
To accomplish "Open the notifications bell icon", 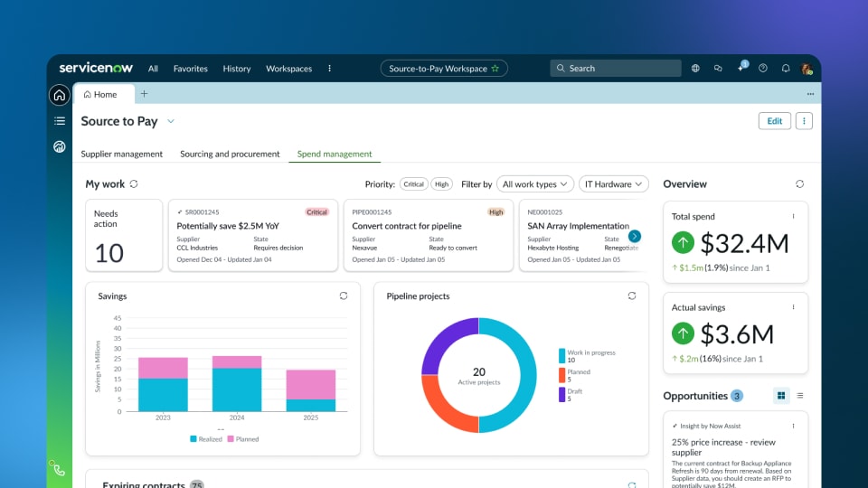I will (786, 69).
